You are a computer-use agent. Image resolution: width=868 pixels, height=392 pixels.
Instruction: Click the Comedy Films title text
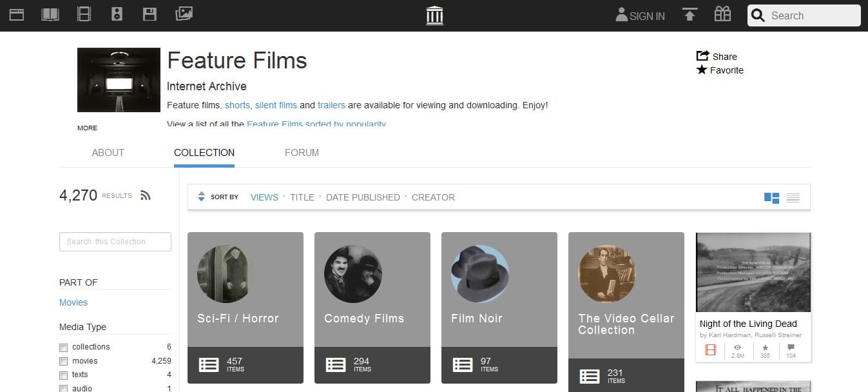pos(364,318)
